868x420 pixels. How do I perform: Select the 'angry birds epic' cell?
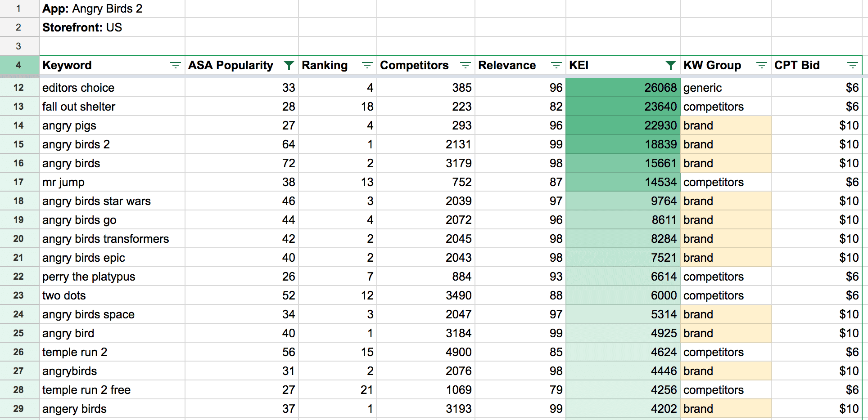click(x=112, y=258)
